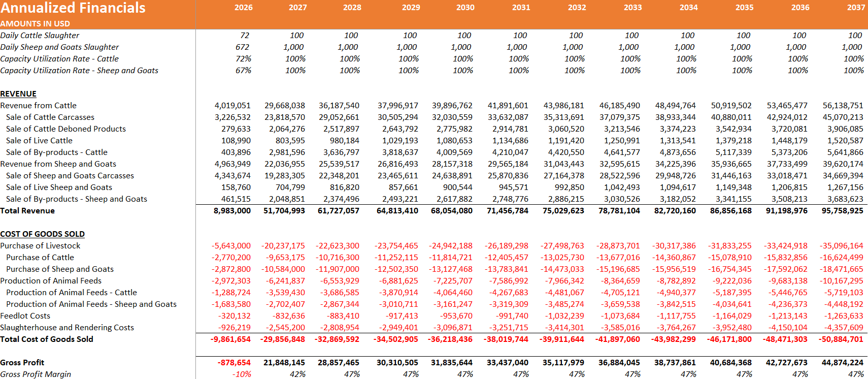Select animal feeds 2037 value -10,167,295
Viewport: 868px width, 379px height.
point(842,280)
